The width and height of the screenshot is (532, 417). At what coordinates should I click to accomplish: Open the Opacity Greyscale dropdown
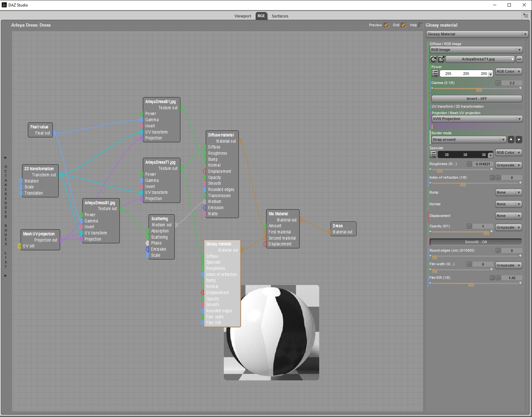(x=508, y=227)
